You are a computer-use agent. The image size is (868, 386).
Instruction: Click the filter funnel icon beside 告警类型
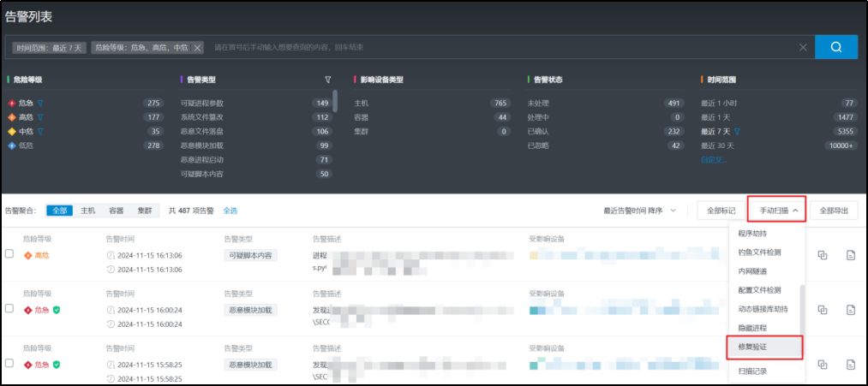pyautogui.click(x=327, y=80)
